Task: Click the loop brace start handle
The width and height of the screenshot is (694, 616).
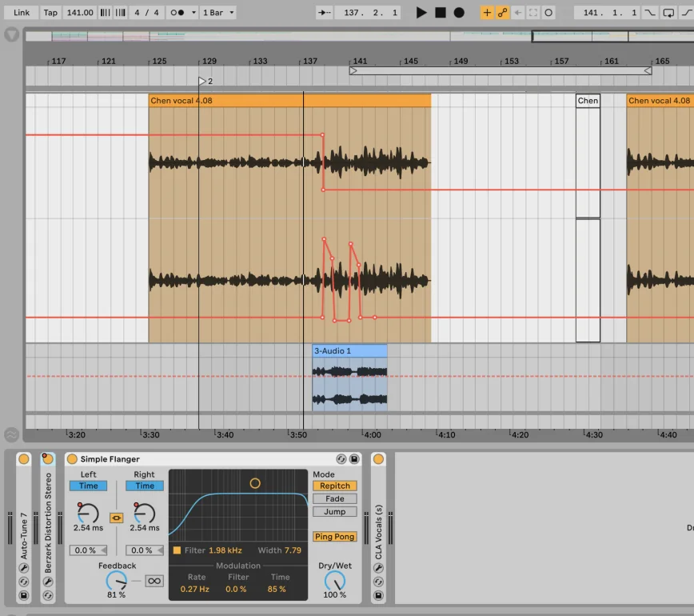Action: (353, 71)
